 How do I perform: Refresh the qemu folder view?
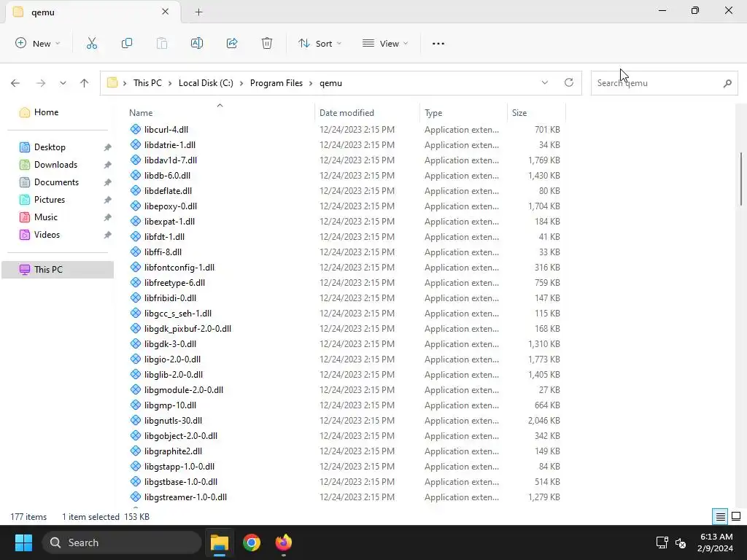click(x=569, y=82)
